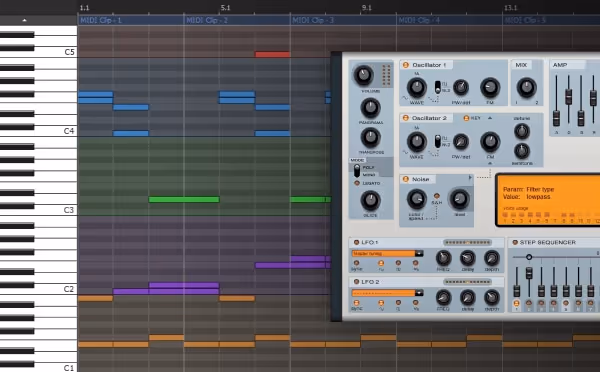Toggle the LEGATO button
Screen dimensions: 600x372
coord(357,183)
